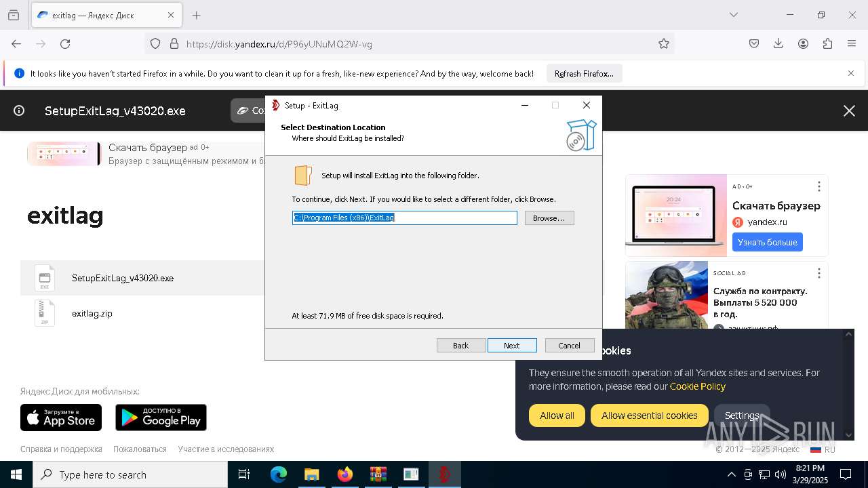Open the Windows Start menu
The height and width of the screenshot is (488, 868).
point(16,474)
